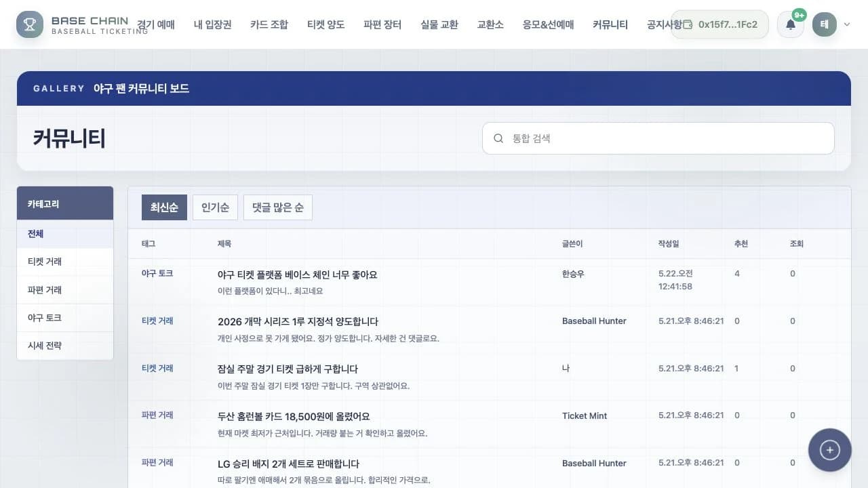Click preview text 이런 플랫폼이 있다니.. 최고네요

271,291
